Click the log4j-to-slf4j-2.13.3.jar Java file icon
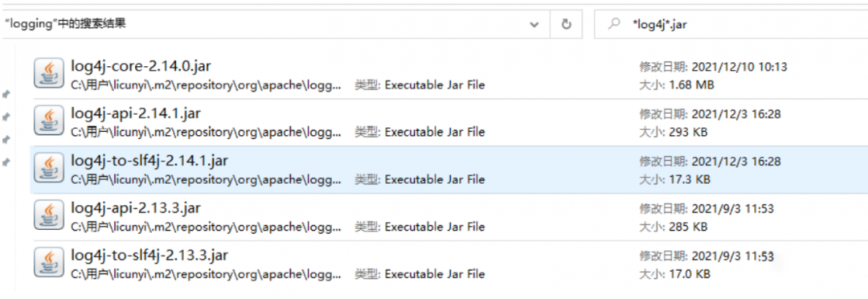The image size is (868, 299). [49, 263]
